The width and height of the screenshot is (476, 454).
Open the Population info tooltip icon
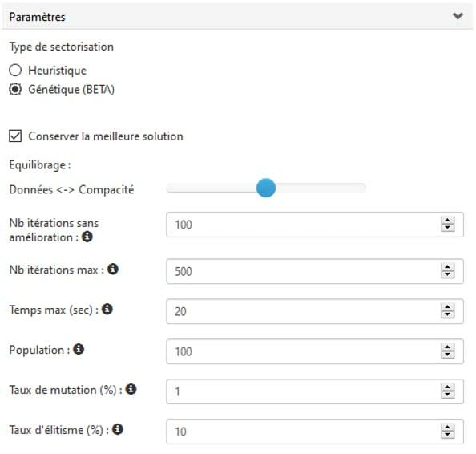[79, 349]
